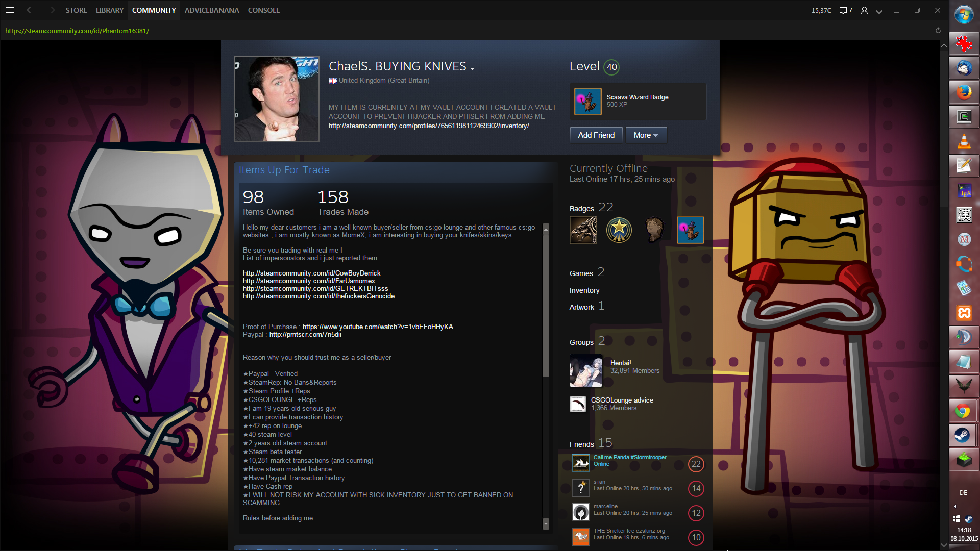Open the Inventory link
The width and height of the screenshot is (980, 551).
tap(584, 290)
